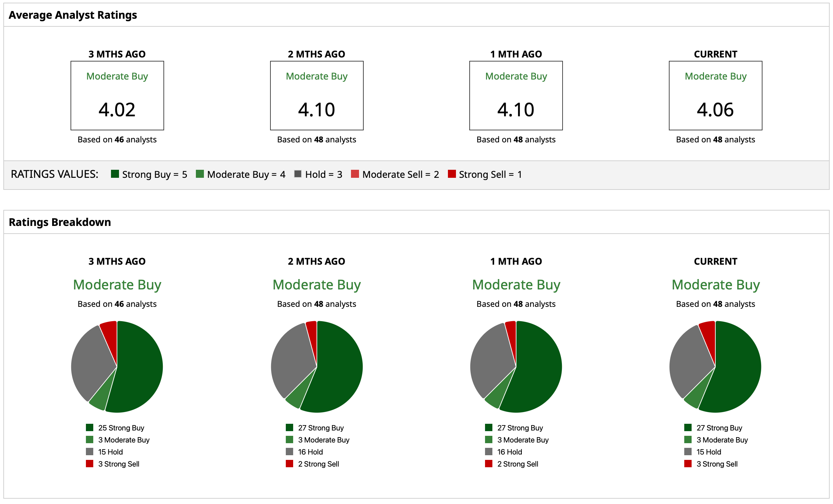Click the Hold gray legend swatch

coord(298,174)
